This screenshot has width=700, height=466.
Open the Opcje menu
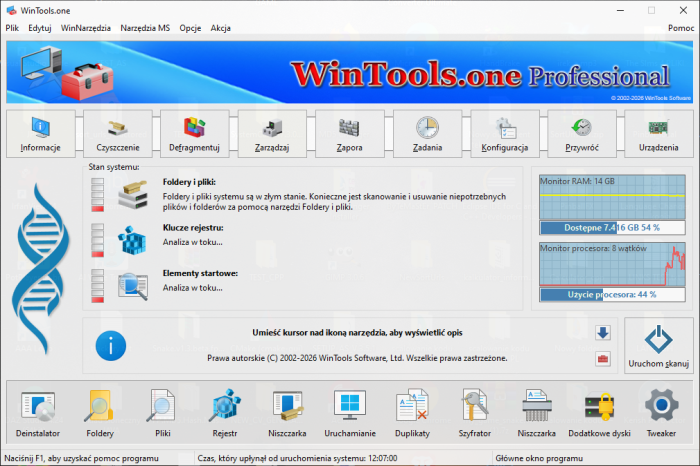point(190,28)
